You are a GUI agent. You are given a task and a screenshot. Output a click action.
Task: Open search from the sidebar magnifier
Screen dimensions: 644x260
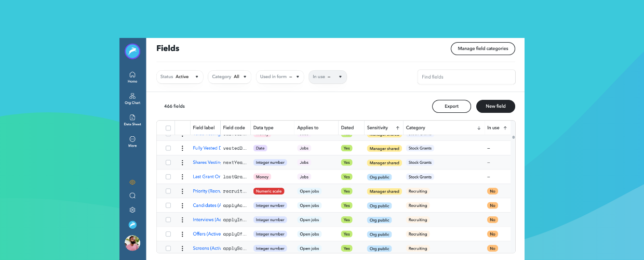pyautogui.click(x=132, y=196)
